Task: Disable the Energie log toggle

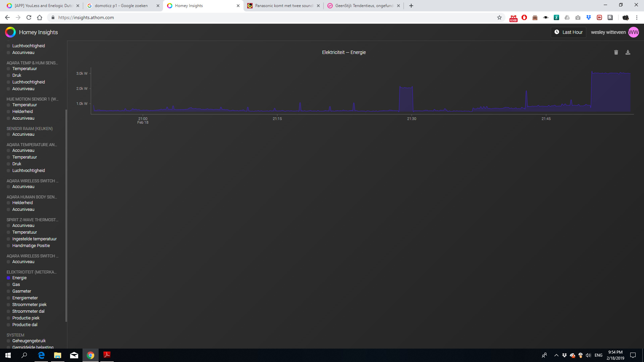Action: pyautogui.click(x=9, y=278)
